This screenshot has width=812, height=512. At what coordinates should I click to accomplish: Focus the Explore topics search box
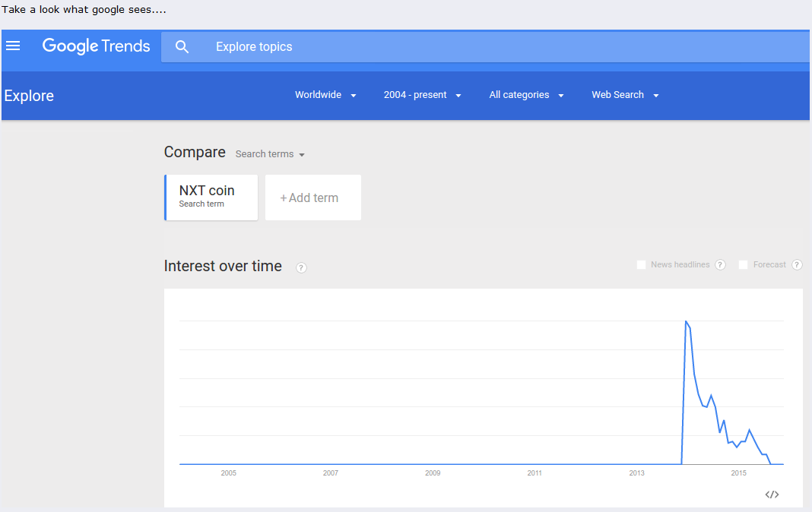[x=485, y=47]
